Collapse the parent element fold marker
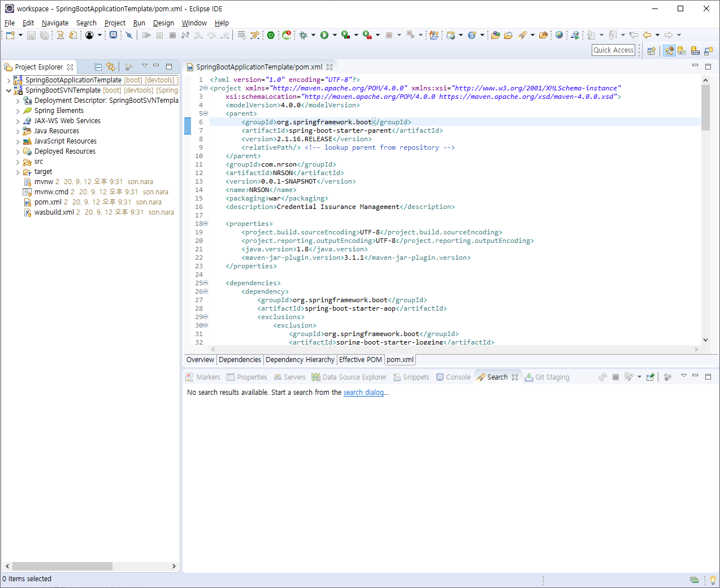 click(x=206, y=114)
